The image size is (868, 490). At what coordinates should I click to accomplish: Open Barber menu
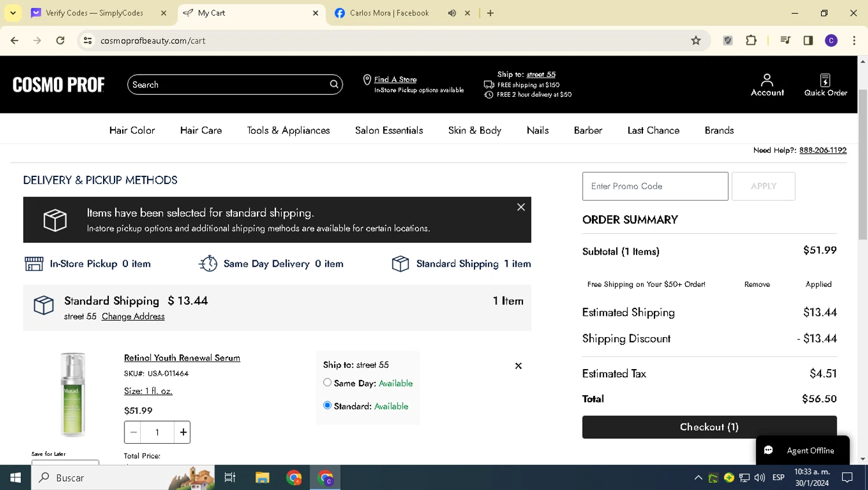pos(588,130)
